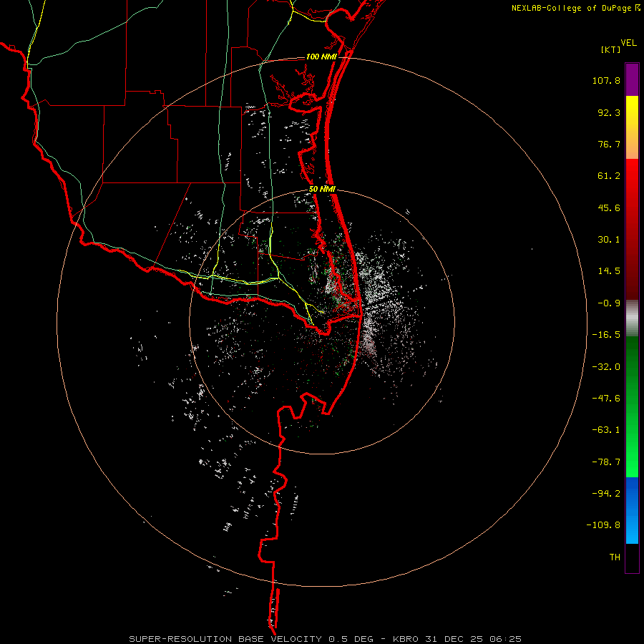The width and height of the screenshot is (644, 644).
Task: Click the Super-Resolution Base Velocity caption
Action: tap(326, 639)
